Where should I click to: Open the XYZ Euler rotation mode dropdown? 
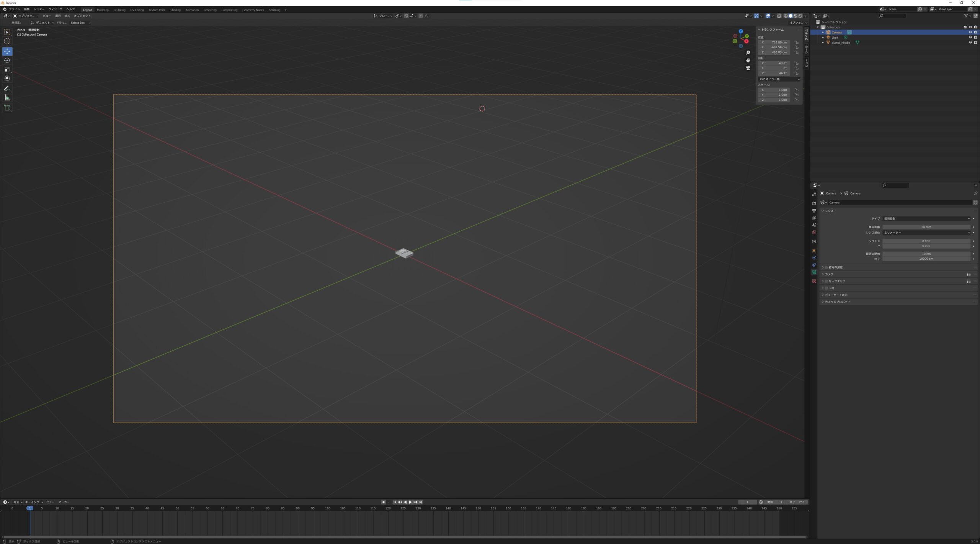pos(779,79)
